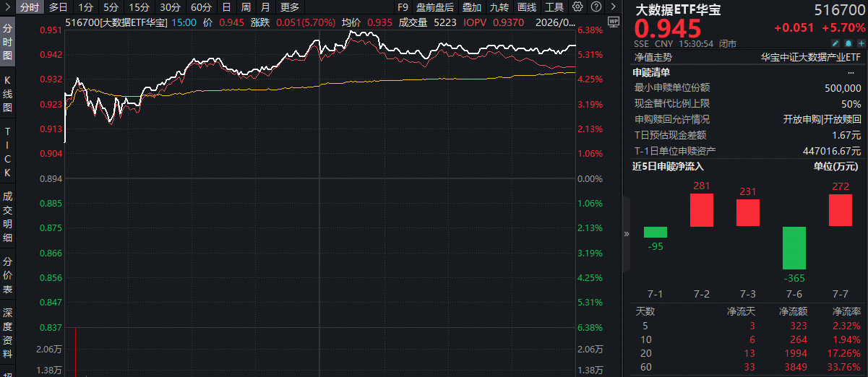Click the 1.67元 cash difference value
This screenshot has height=377, width=868.
coord(846,135)
